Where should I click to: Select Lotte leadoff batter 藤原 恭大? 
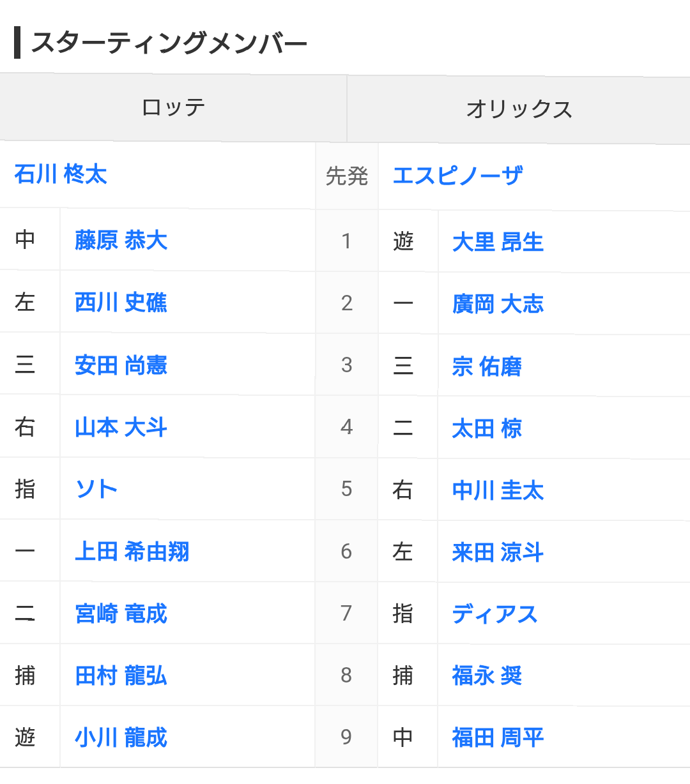121,240
